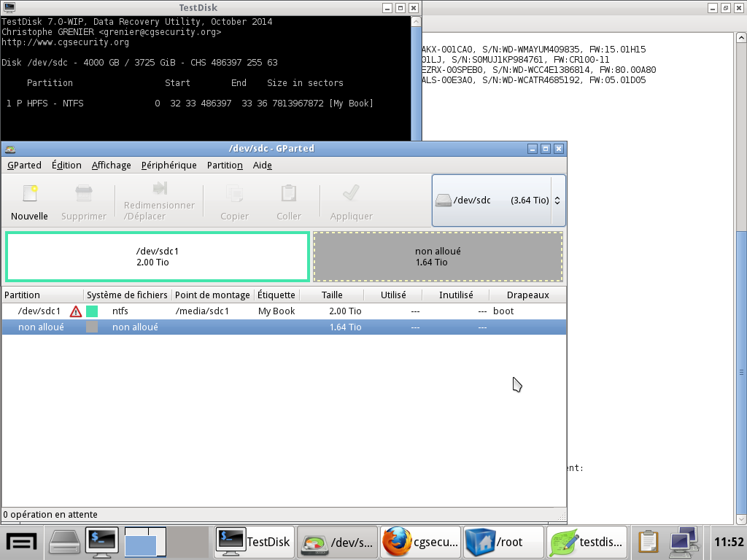
Task: Click the Drapeaux column header
Action: [x=528, y=295]
